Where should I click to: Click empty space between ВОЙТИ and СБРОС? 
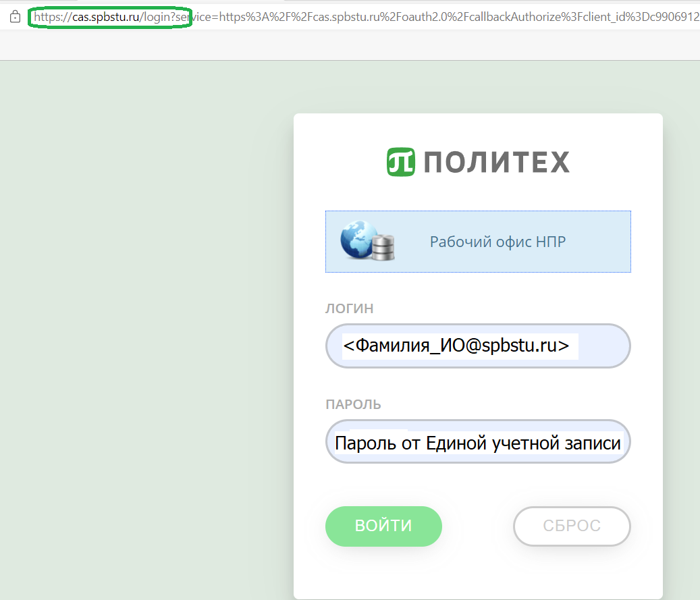pyautogui.click(x=478, y=526)
